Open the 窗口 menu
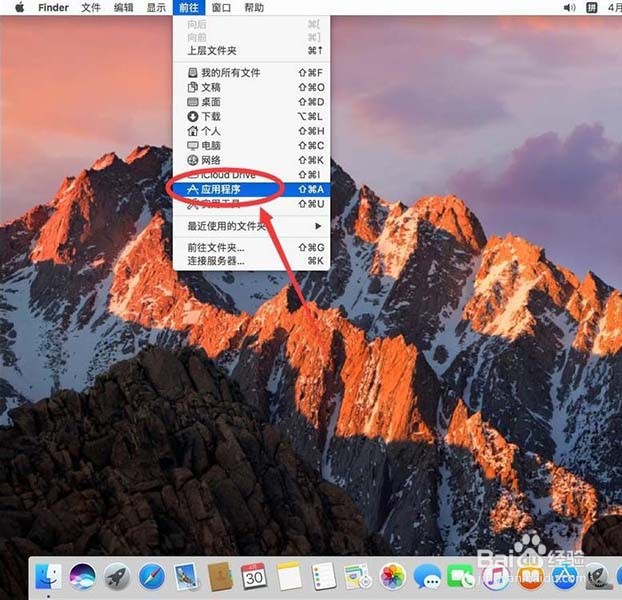622x600 pixels. point(221,8)
